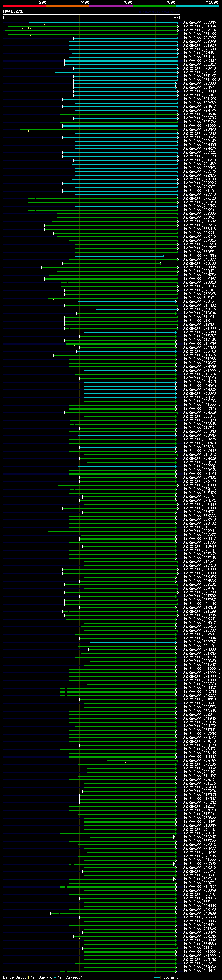Click the green ~80% legend segment
Screen dimensions: 222x980
click(154, 6)
